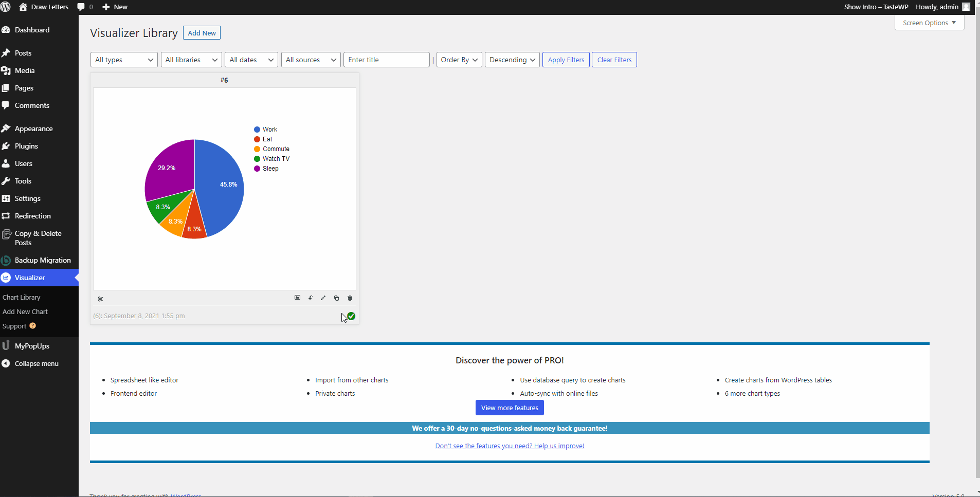Image resolution: width=980 pixels, height=497 pixels.
Task: Go to Add New Chart submenu
Action: (25, 311)
